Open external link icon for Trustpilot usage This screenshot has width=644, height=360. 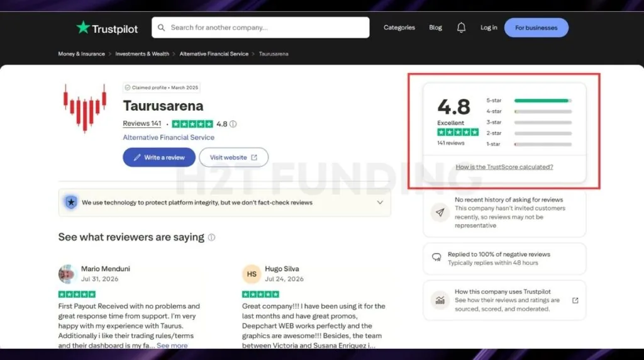[x=575, y=300]
